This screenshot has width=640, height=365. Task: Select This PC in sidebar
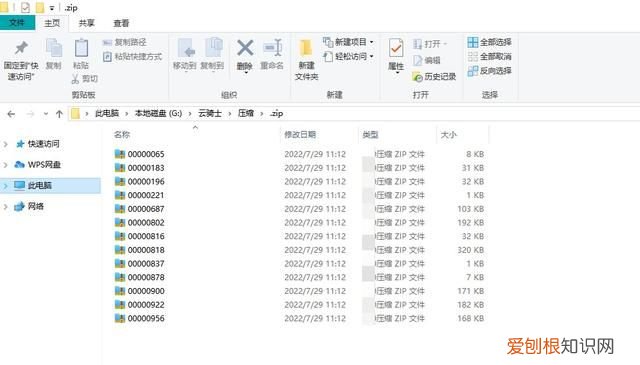pyautogui.click(x=40, y=185)
